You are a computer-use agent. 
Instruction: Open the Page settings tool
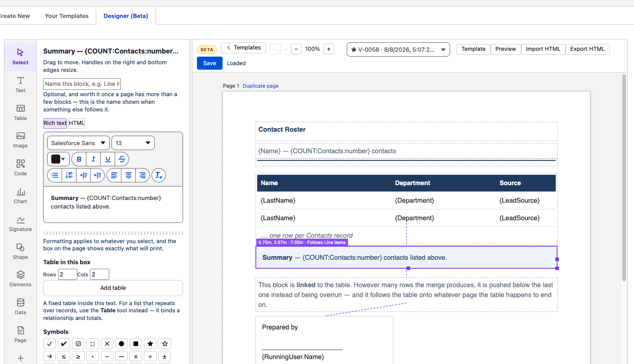point(20,334)
